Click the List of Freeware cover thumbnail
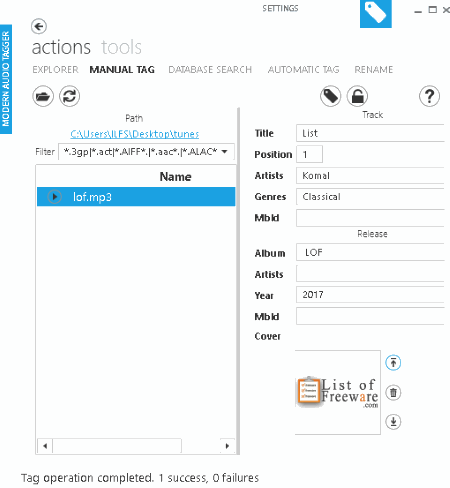This screenshot has height=488, width=450. point(338,392)
